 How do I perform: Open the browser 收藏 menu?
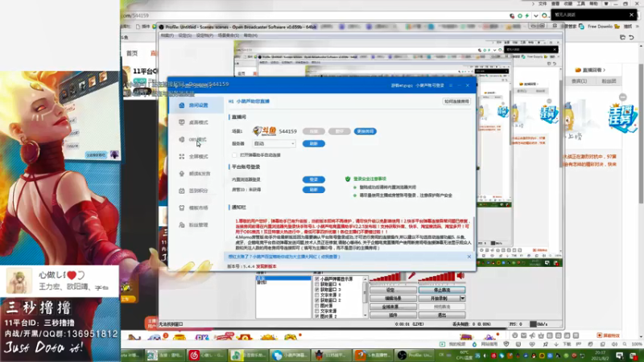568,4
